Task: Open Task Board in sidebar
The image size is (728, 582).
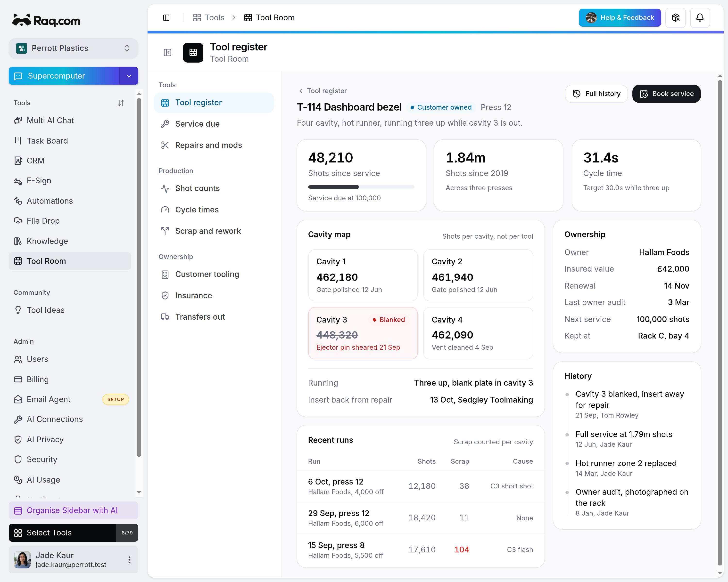Action: point(70,141)
